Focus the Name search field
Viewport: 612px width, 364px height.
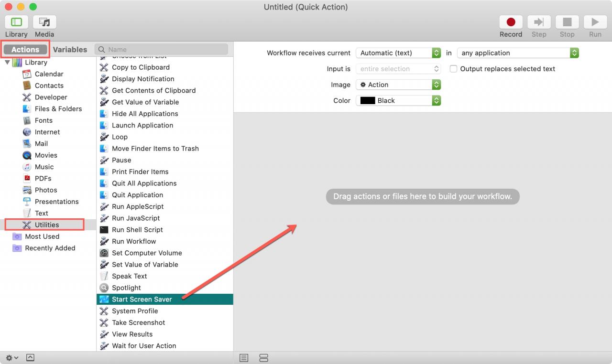[161, 49]
